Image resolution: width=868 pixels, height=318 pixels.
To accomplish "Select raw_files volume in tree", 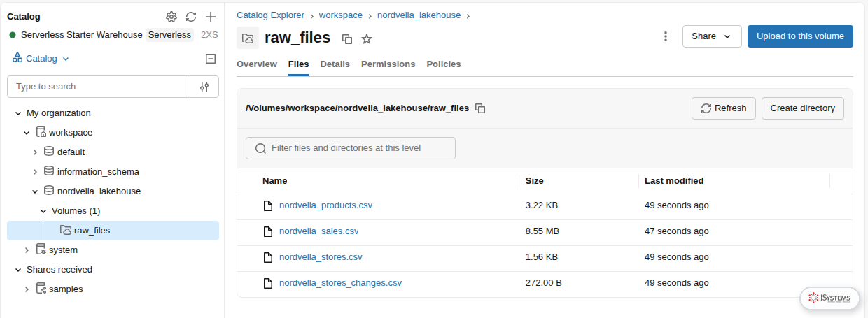I will click(113, 231).
